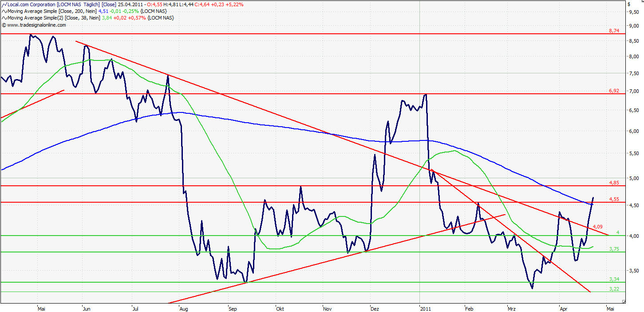Image resolution: width=644 pixels, height=312 pixels.
Task: Click the Jun month label on the time axis
Action: coord(87,308)
